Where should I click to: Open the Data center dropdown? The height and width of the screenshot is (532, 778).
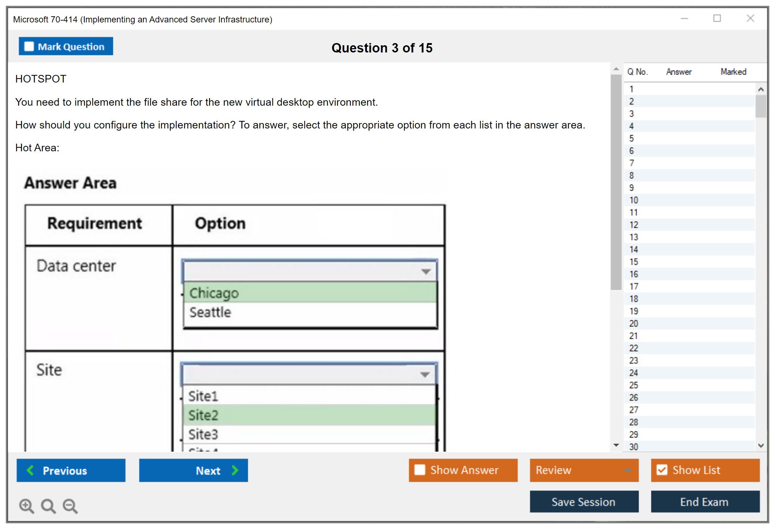(426, 271)
